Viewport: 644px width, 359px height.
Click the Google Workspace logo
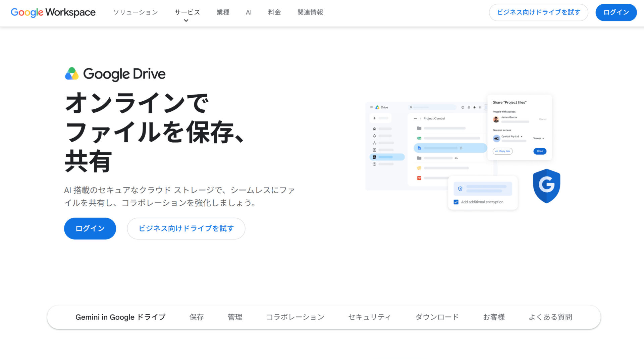[53, 12]
